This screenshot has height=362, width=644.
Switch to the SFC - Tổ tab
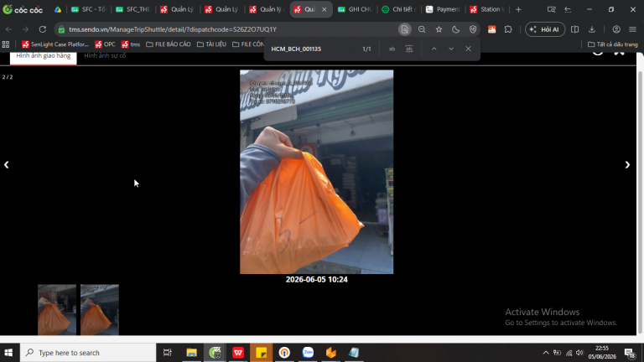pos(88,9)
